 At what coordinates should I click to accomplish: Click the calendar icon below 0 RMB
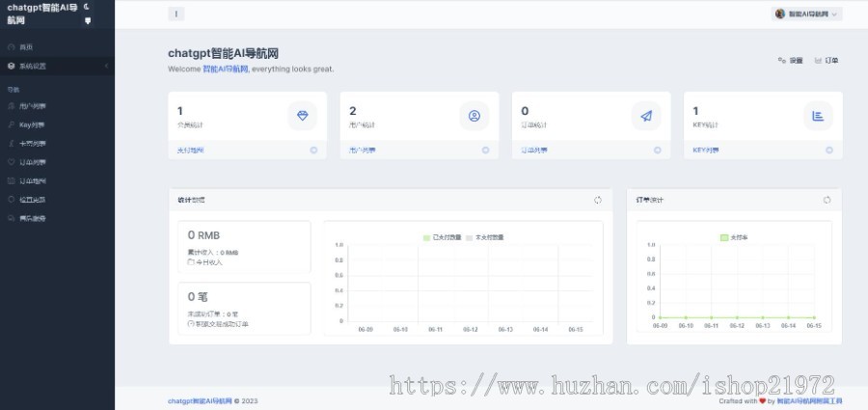click(x=191, y=262)
